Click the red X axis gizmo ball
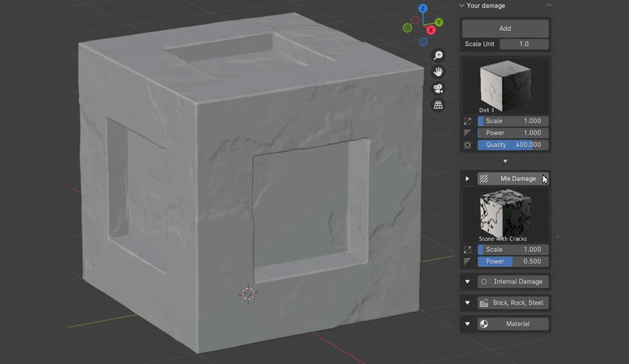Viewport: 629px width, 364px height. click(431, 29)
